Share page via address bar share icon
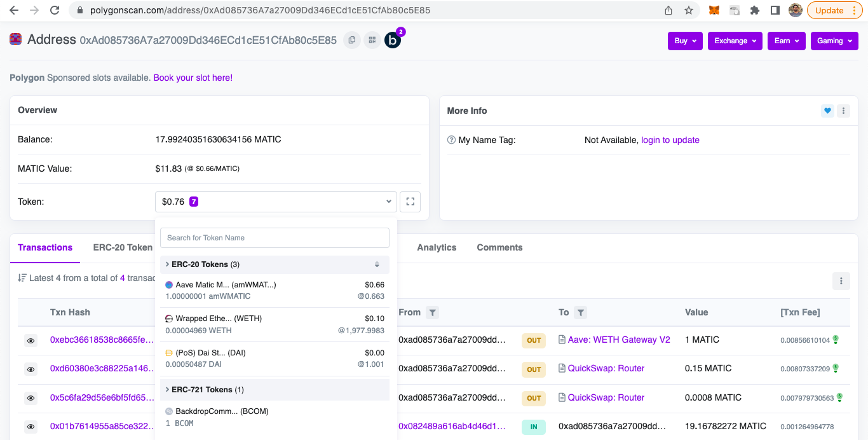The image size is (868, 440). pyautogui.click(x=668, y=10)
